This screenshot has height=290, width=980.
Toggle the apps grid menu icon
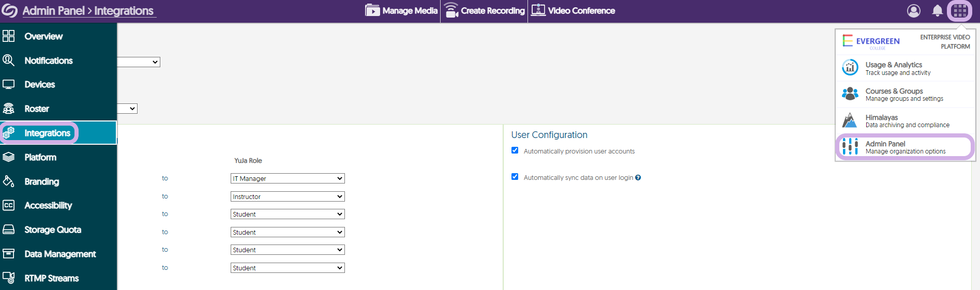pyautogui.click(x=960, y=11)
